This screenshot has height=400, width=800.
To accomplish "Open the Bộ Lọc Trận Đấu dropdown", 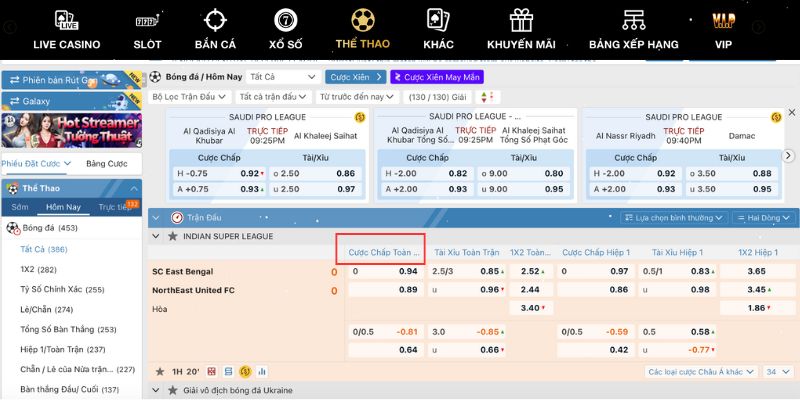I will click(190, 97).
